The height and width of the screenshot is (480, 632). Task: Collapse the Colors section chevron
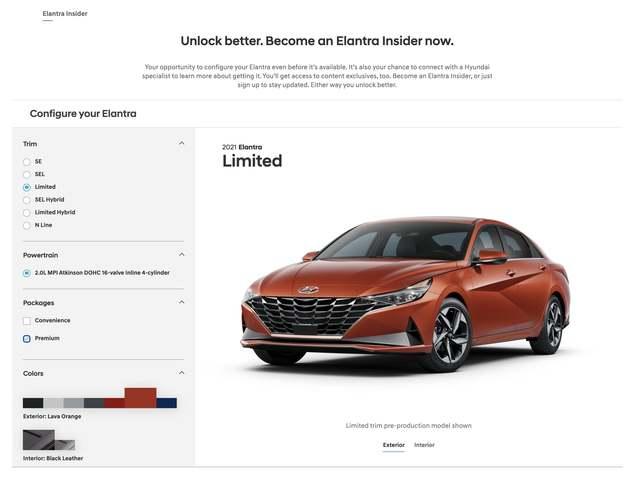181,372
